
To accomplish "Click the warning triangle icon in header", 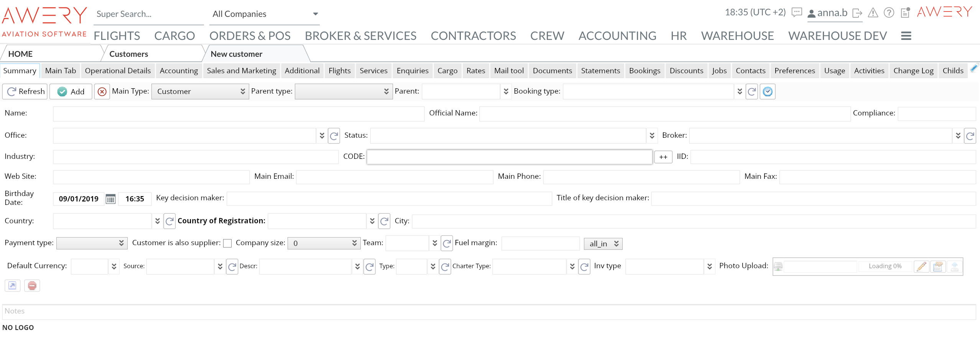I will click(x=873, y=13).
